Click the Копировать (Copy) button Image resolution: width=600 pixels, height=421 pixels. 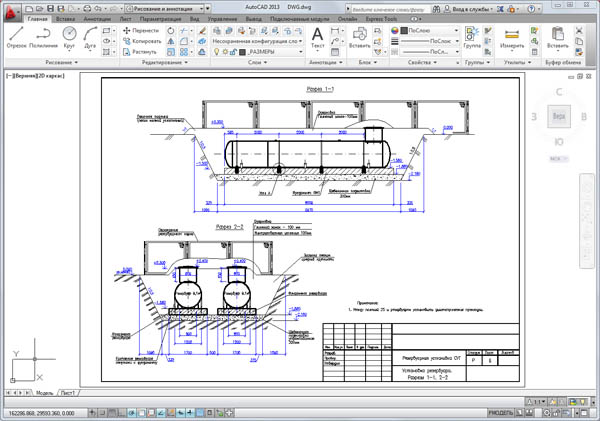pyautogui.click(x=142, y=41)
